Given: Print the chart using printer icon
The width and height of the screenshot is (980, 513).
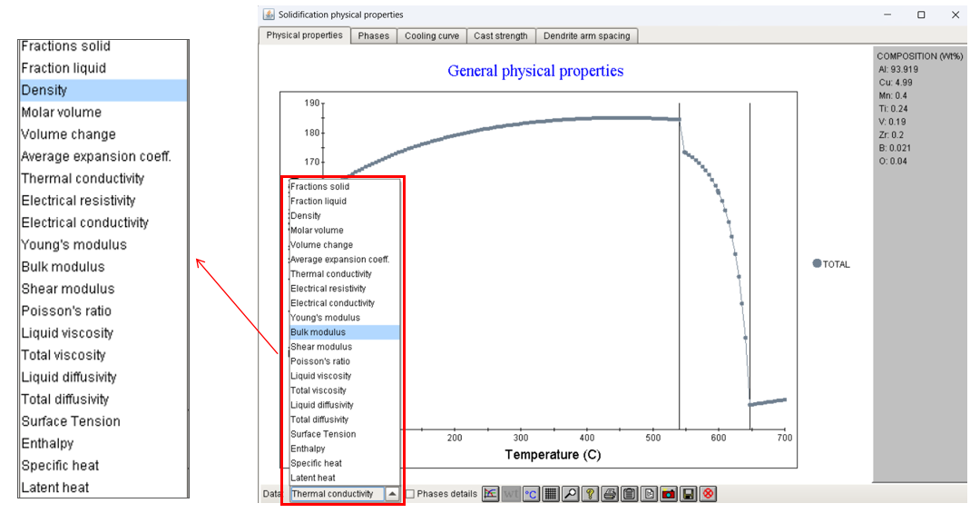Looking at the screenshot, I should (611, 494).
